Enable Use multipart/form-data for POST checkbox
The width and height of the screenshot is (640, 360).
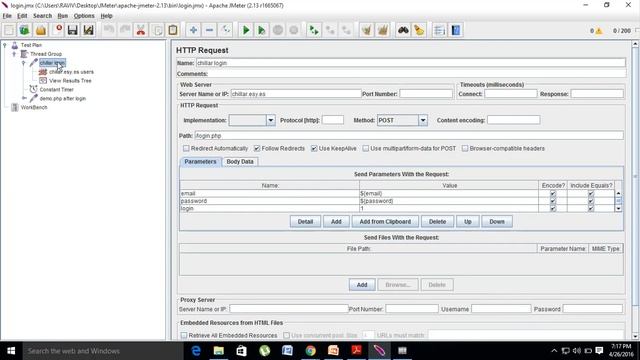point(365,148)
